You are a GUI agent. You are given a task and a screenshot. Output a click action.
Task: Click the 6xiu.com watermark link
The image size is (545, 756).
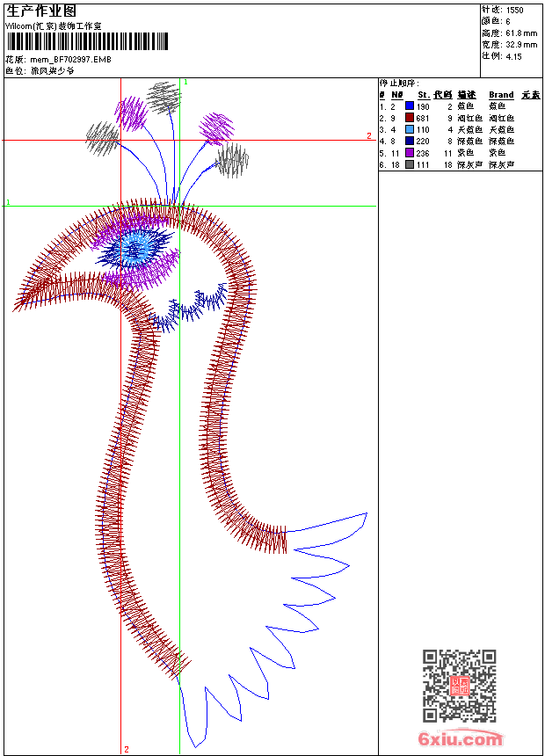pos(461,739)
